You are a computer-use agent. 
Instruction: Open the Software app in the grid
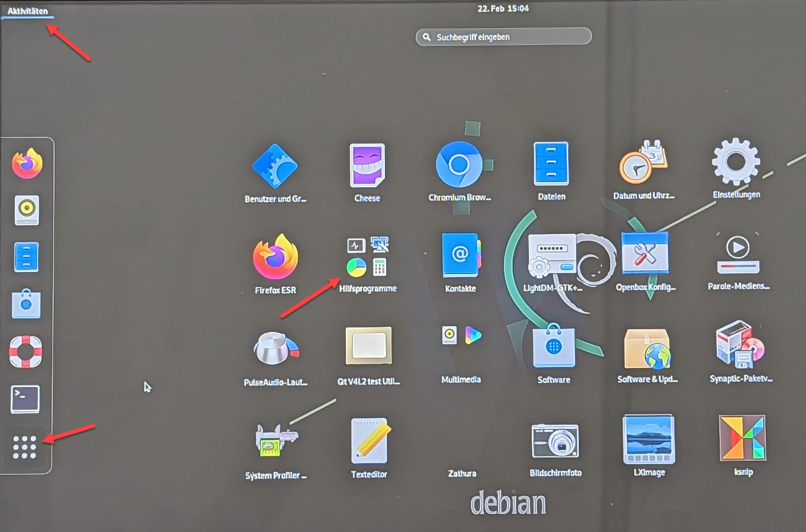click(554, 354)
